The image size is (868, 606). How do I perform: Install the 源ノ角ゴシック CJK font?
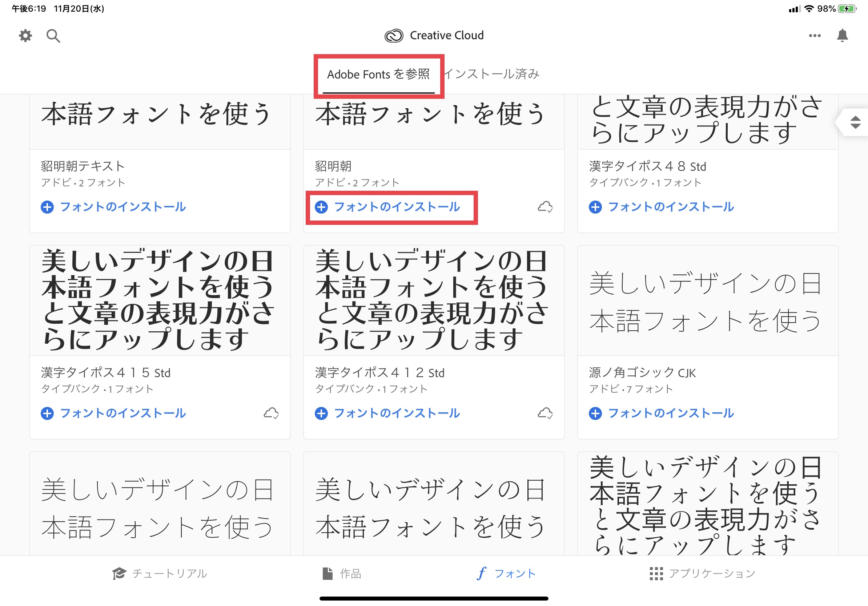[x=662, y=413]
